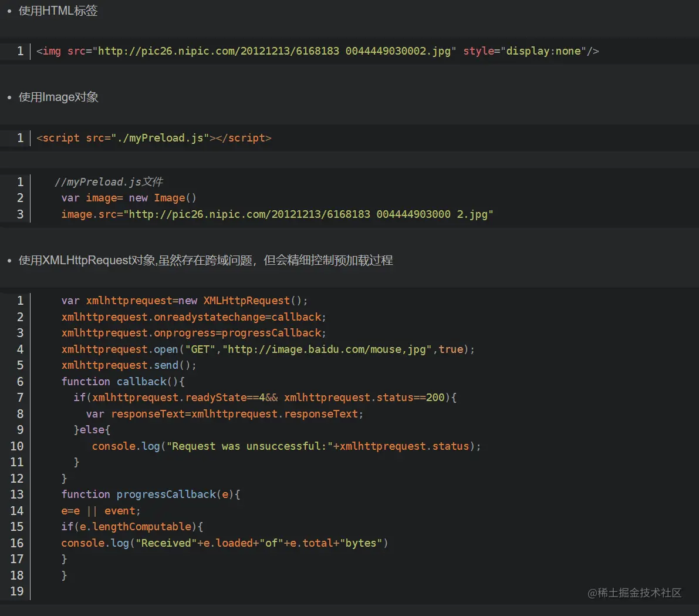Click the 'function progressCallback(e){' line
This screenshot has width=699, height=616.
click(x=151, y=494)
